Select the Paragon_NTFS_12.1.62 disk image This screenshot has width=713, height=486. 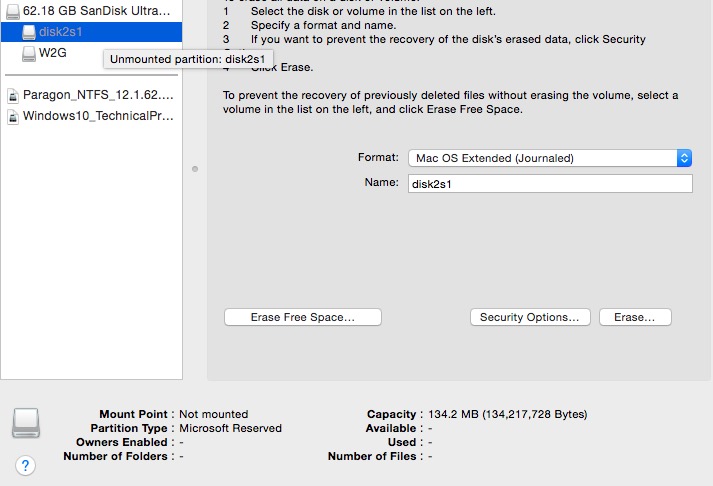pyautogui.click(x=91, y=95)
